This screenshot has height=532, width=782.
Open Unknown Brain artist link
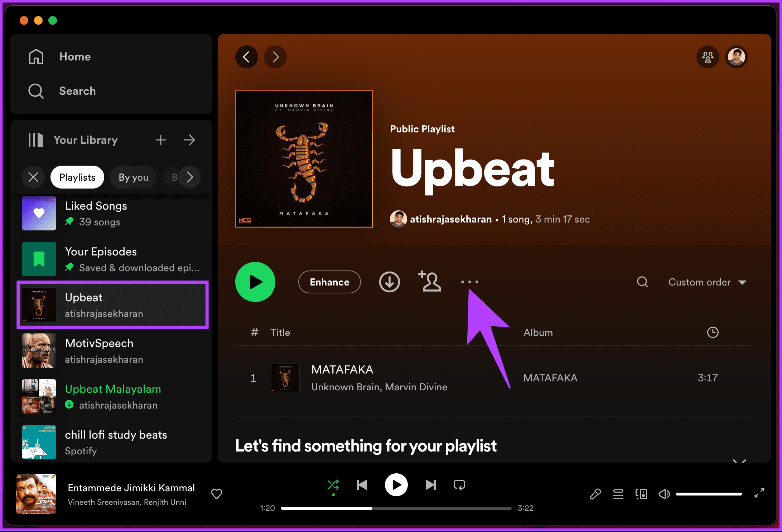coord(346,387)
